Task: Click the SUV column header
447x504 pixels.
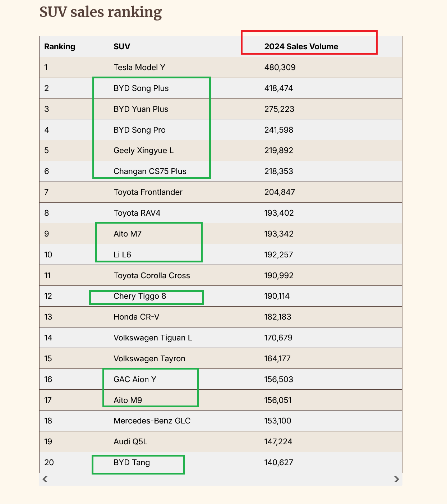Action: coord(122,47)
